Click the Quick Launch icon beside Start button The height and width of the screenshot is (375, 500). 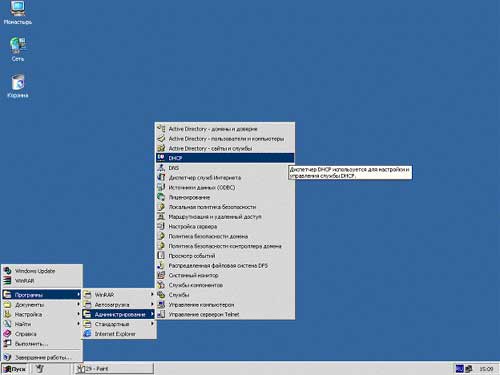tap(40, 369)
